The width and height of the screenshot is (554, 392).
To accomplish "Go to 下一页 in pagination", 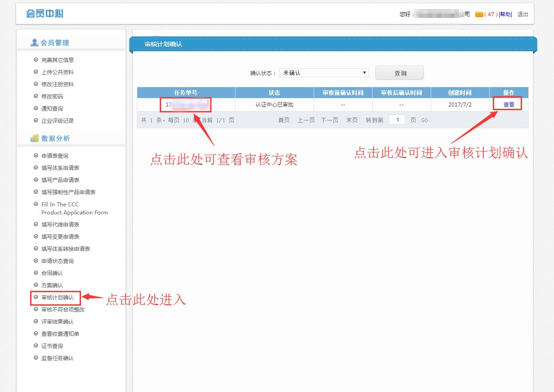I will pos(329,120).
